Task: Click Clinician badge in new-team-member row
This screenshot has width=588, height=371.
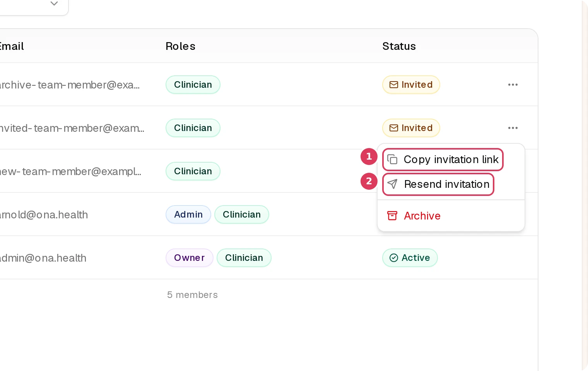Action: pyautogui.click(x=193, y=171)
